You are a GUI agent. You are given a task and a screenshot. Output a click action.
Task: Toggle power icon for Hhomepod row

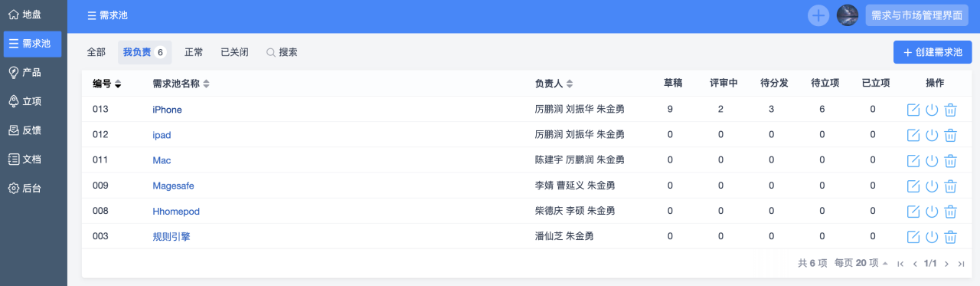932,211
